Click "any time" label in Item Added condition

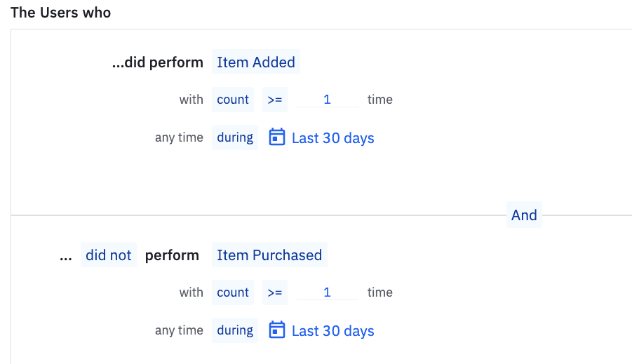tap(179, 137)
